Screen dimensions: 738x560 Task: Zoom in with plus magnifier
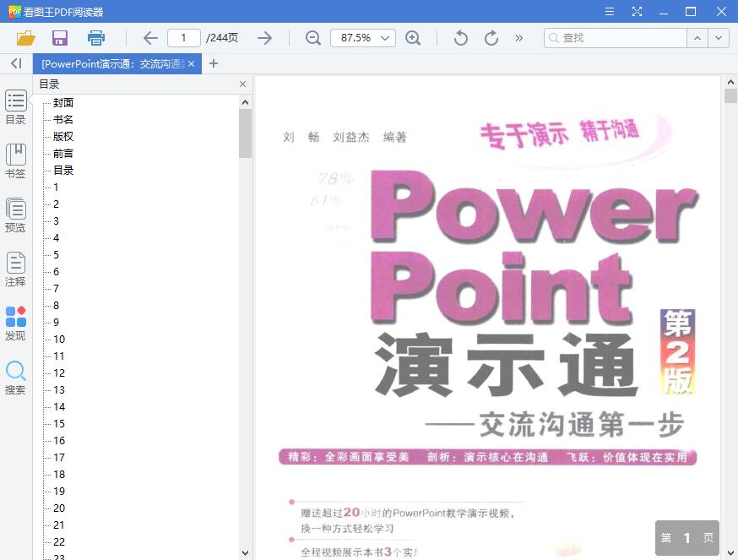[x=413, y=38]
